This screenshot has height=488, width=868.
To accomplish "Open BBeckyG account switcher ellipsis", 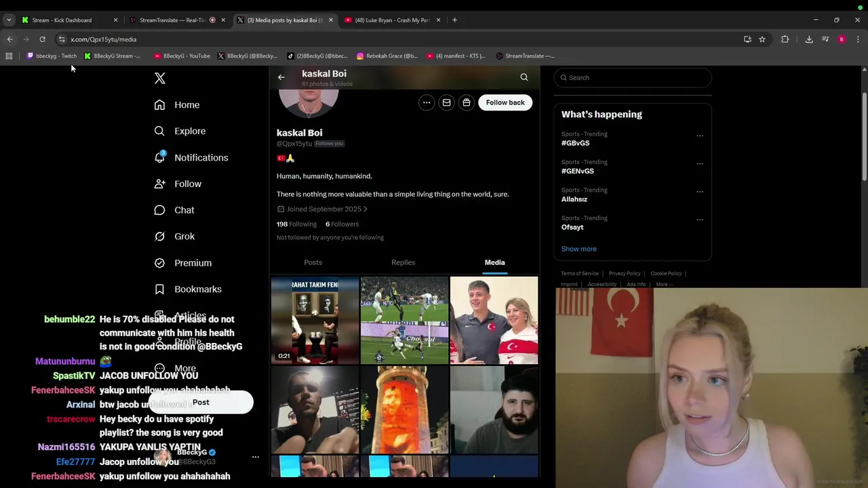I will (256, 457).
